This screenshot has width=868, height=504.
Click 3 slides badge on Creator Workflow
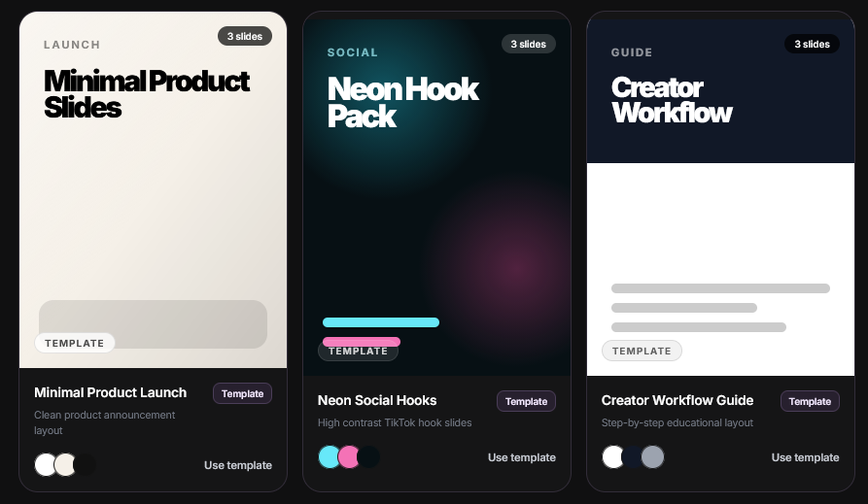click(812, 44)
